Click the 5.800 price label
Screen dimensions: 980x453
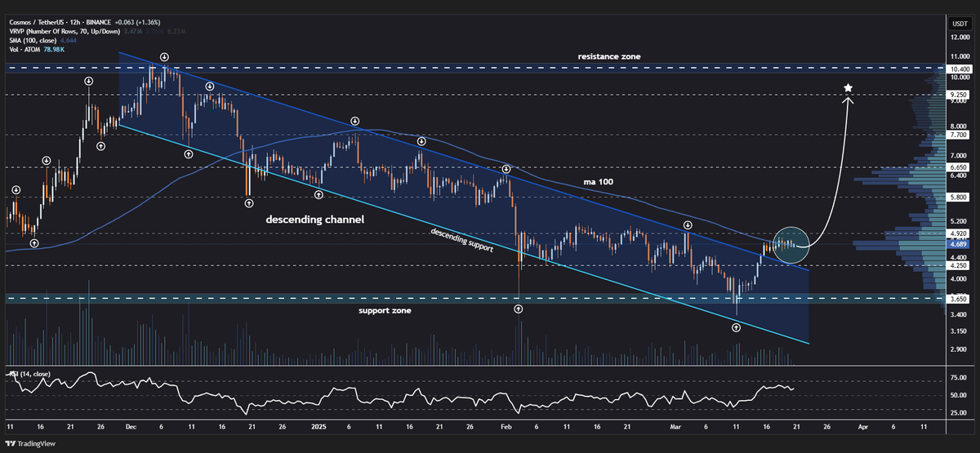click(x=958, y=197)
